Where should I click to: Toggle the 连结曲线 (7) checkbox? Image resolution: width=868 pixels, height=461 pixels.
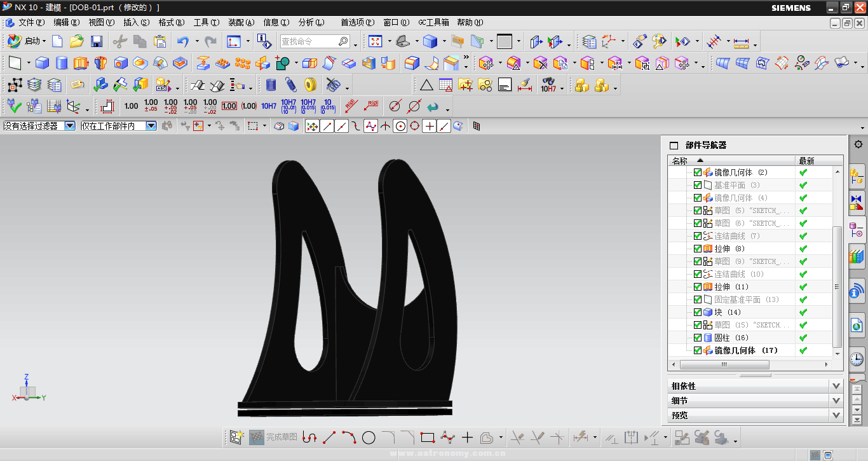click(x=698, y=236)
